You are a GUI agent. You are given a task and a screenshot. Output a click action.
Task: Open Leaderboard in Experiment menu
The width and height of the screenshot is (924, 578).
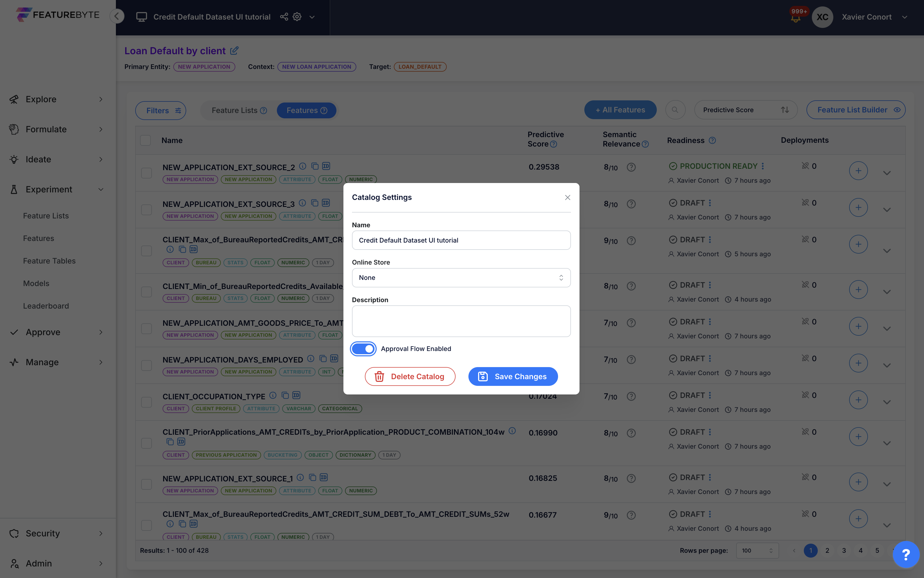click(46, 306)
